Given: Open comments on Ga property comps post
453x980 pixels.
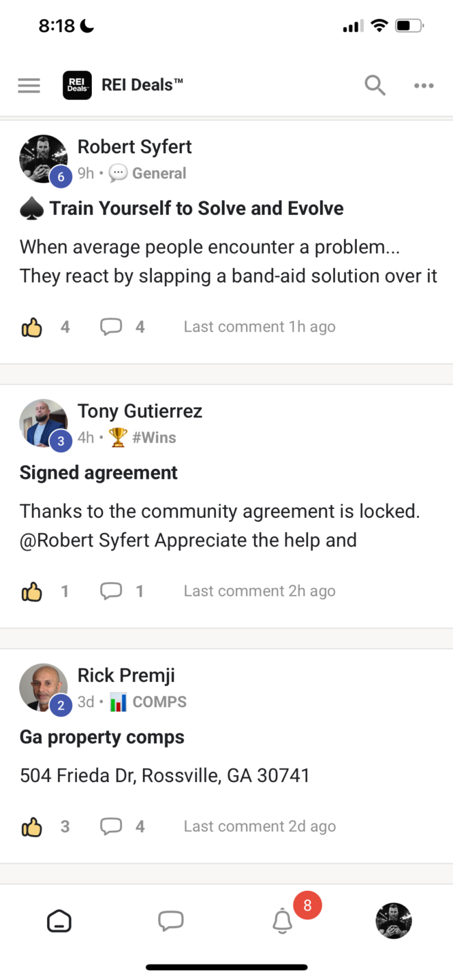Looking at the screenshot, I should click(x=112, y=827).
